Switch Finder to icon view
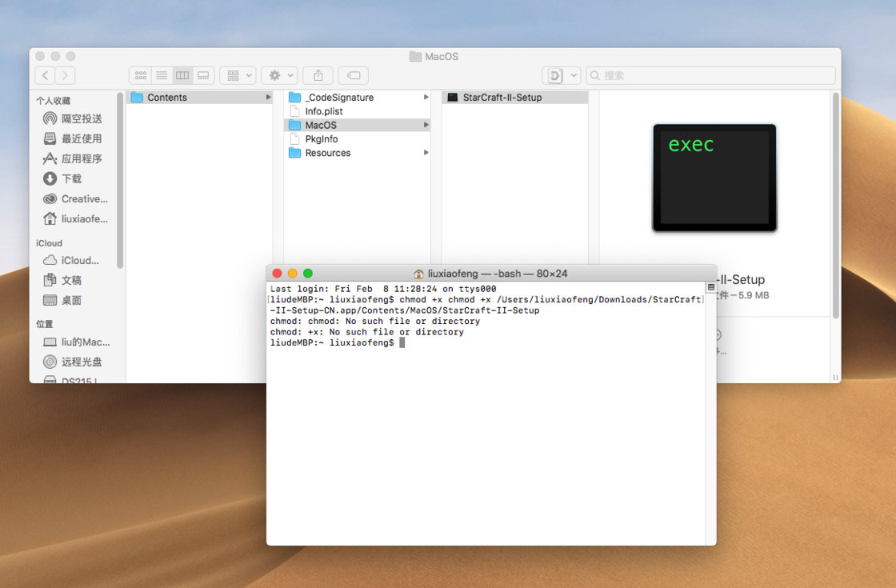The image size is (896, 588). coord(141,75)
